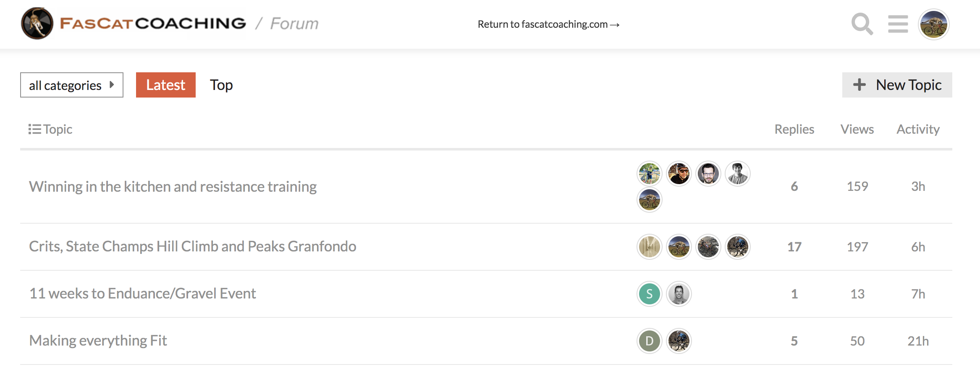Open your profile avatar in header

933,24
